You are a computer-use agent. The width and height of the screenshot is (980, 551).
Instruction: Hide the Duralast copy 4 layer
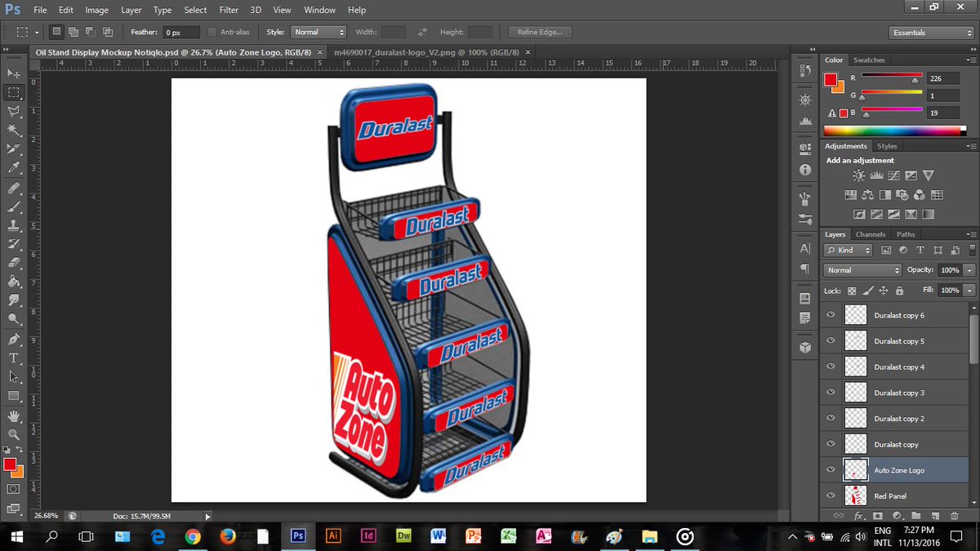[x=831, y=367]
